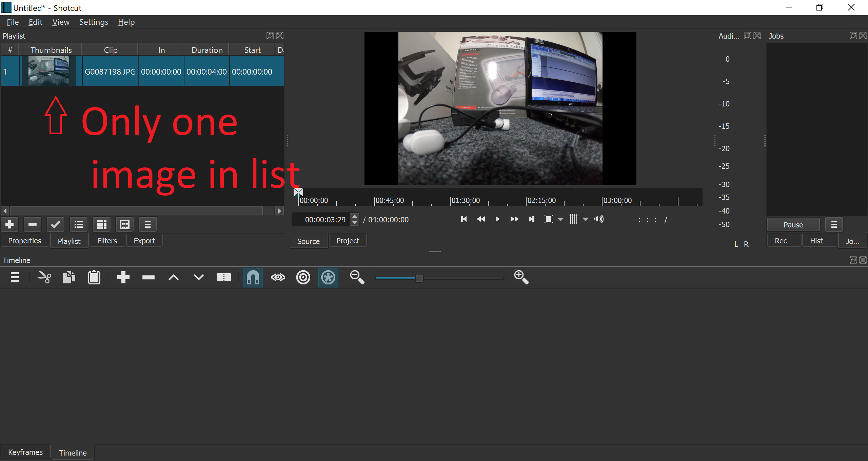Switch to the Project player tab

[x=348, y=241]
